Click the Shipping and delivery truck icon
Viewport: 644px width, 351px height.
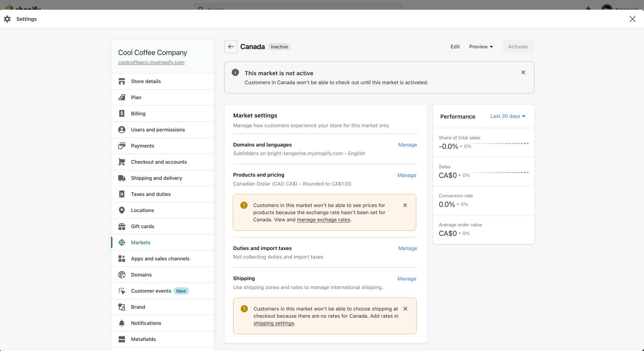(122, 178)
